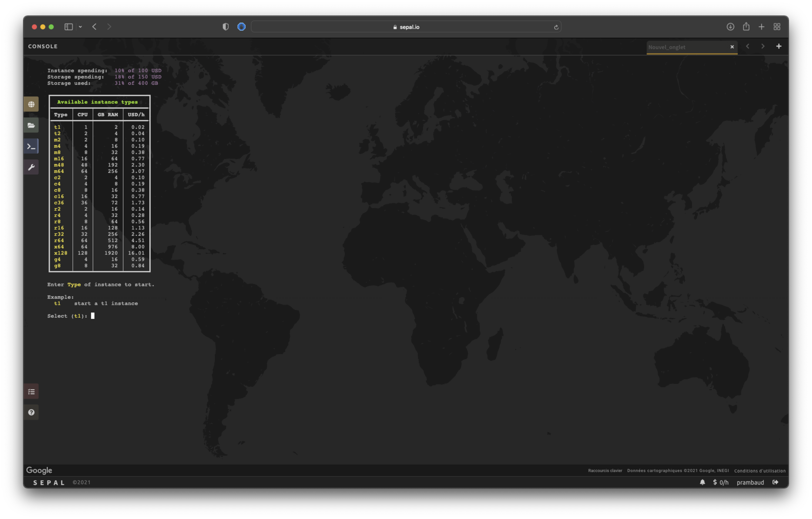Image resolution: width=812 pixels, height=519 pixels.
Task: Click the Raccourcis clavier link
Action: tap(605, 471)
